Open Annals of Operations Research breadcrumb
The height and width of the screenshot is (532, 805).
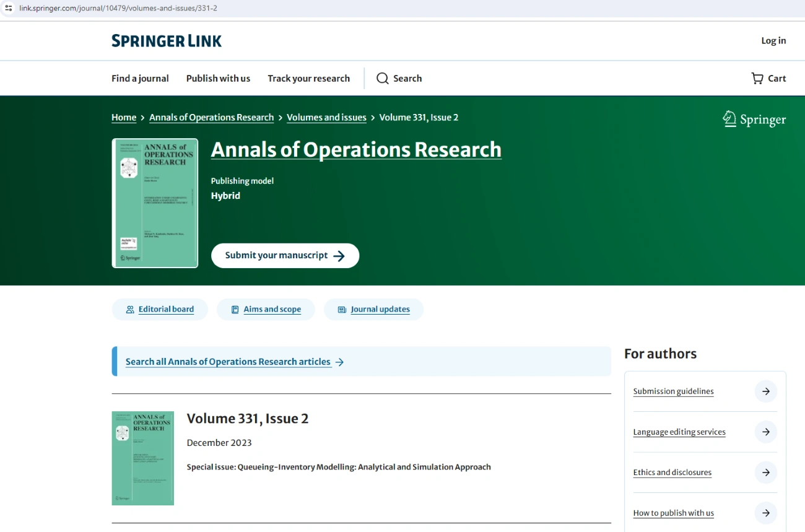tap(211, 117)
